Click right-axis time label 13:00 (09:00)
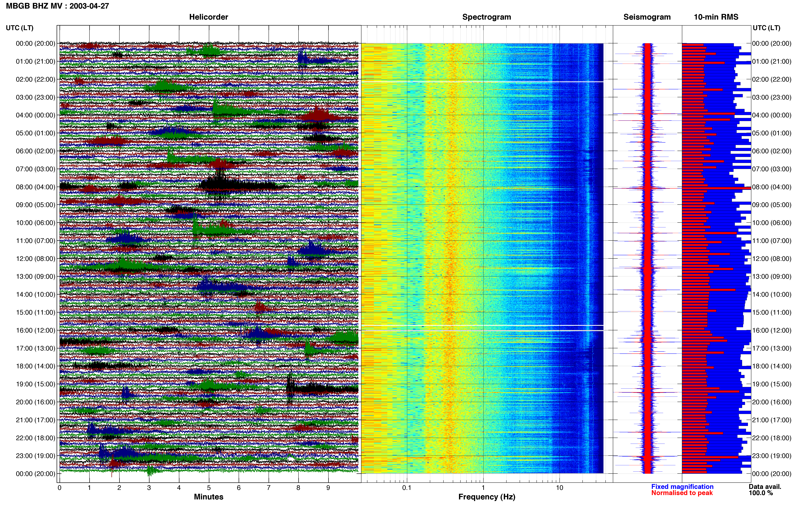812x508 pixels. coord(772,277)
